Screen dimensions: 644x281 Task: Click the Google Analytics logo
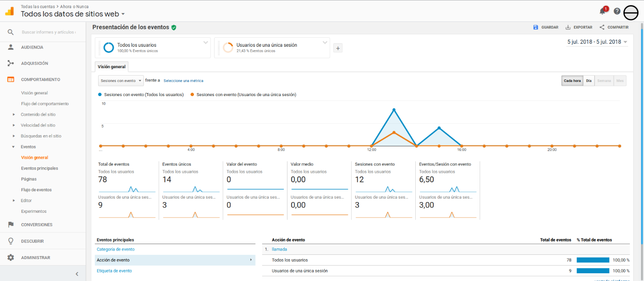pos(9,12)
